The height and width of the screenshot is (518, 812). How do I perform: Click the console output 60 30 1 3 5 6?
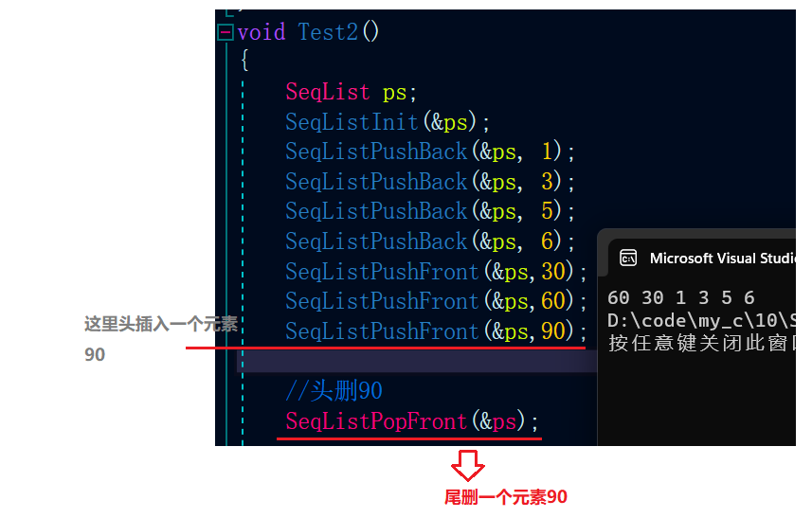(x=681, y=297)
